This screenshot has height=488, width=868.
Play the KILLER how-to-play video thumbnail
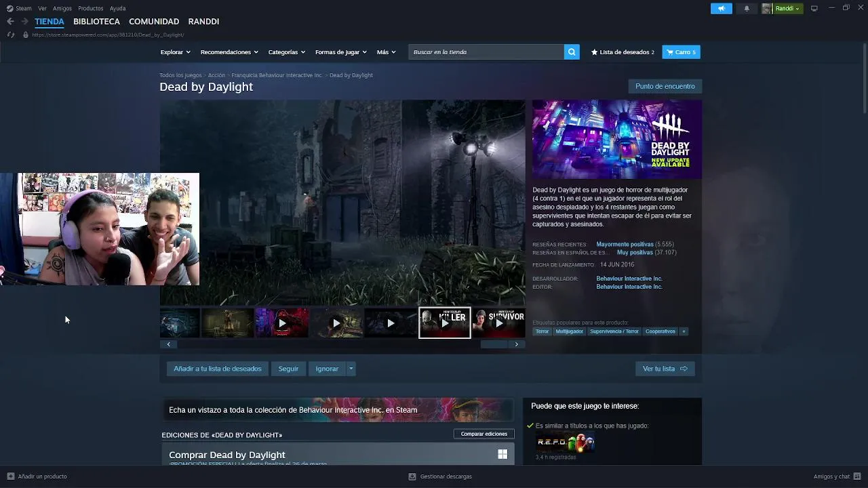[x=445, y=323]
